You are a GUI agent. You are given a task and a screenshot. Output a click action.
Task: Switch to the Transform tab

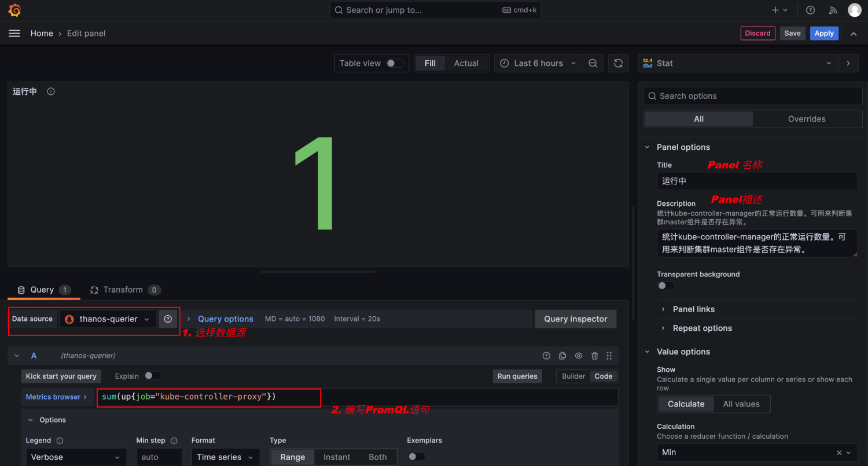[125, 290]
